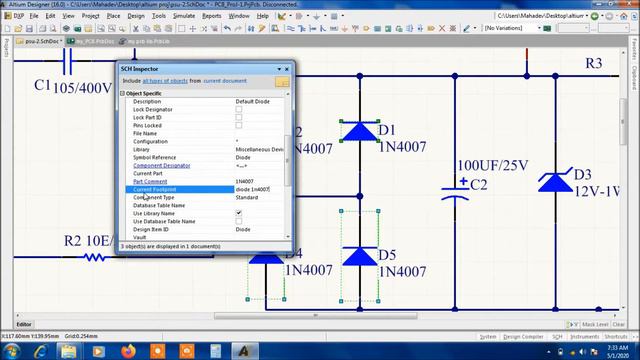Select the GND power port tool
This screenshot has height=360, width=640.
(x=344, y=29)
